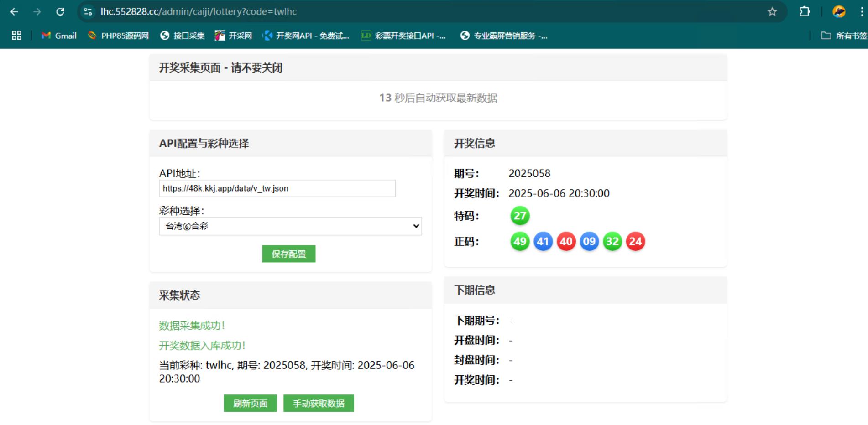Click the site information icon in address bar
868x425 pixels.
pyautogui.click(x=88, y=12)
